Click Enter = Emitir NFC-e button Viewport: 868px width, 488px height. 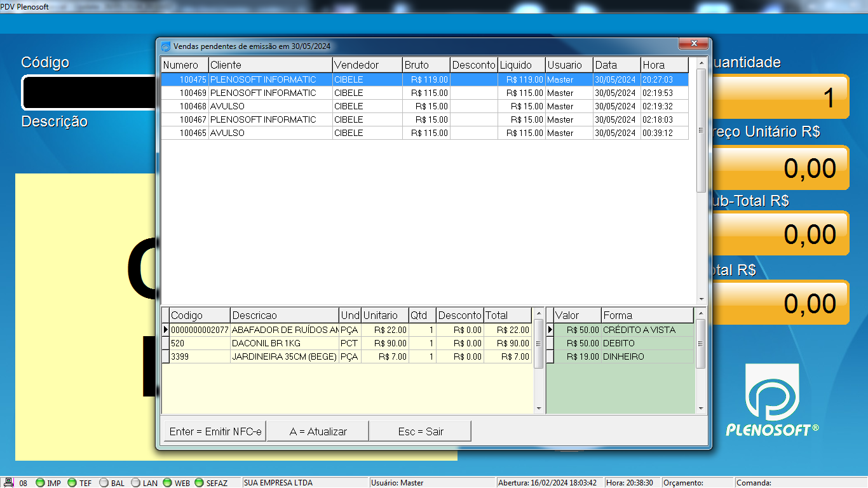pyautogui.click(x=215, y=431)
